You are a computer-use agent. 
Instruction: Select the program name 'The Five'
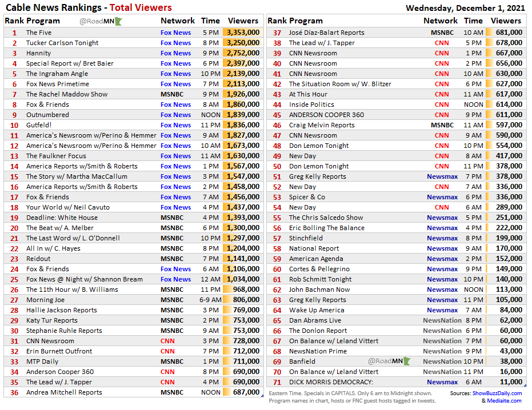(x=39, y=33)
